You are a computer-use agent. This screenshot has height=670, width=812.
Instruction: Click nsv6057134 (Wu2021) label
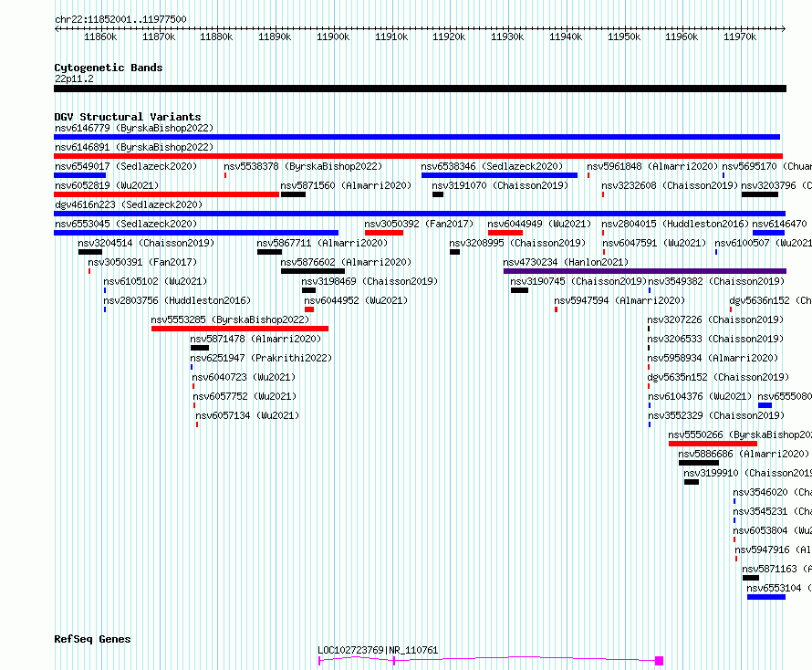click(x=247, y=415)
